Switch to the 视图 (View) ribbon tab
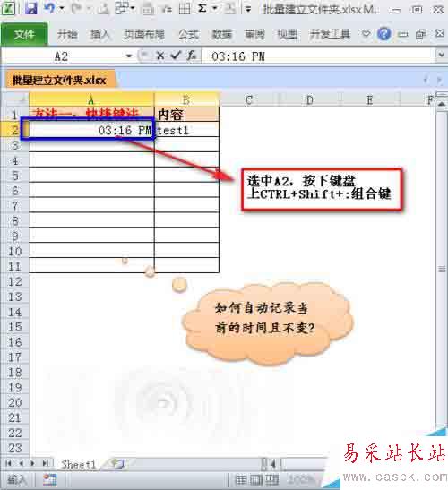The image size is (448, 490). (x=288, y=34)
